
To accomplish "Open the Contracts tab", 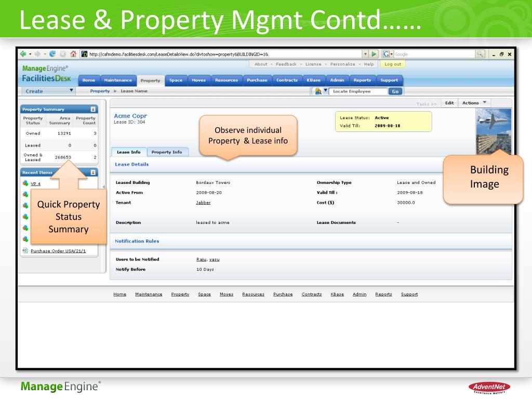I will pos(287,81).
